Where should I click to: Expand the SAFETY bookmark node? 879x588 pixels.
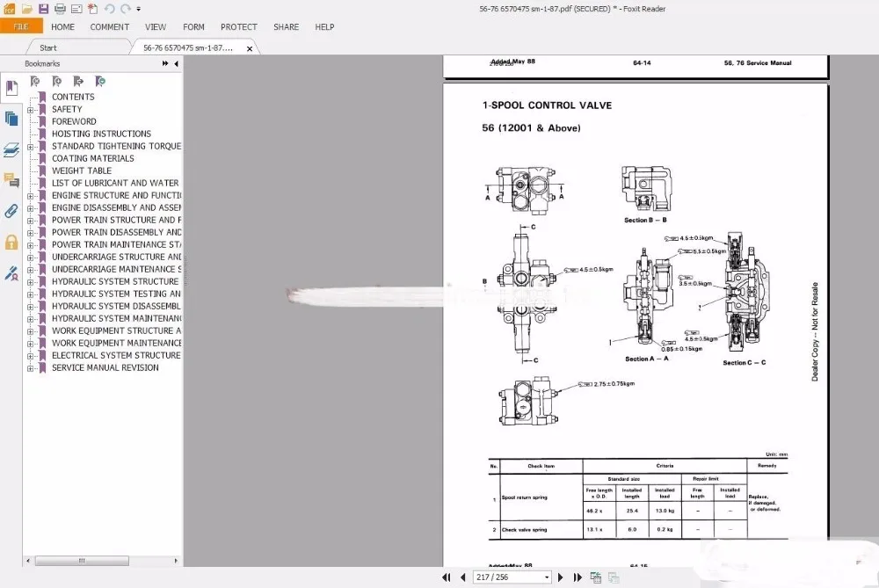[30, 110]
